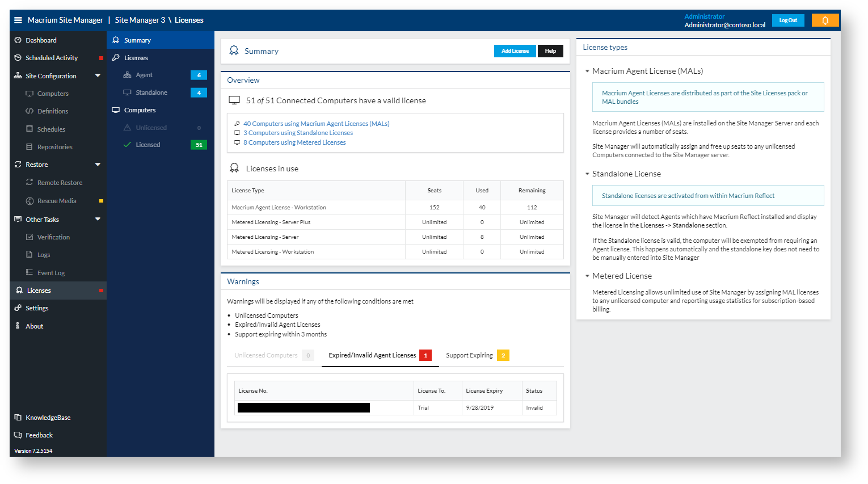Viewport: 868px width, 484px height.
Task: Click the Schedules calendar icon
Action: 30,129
